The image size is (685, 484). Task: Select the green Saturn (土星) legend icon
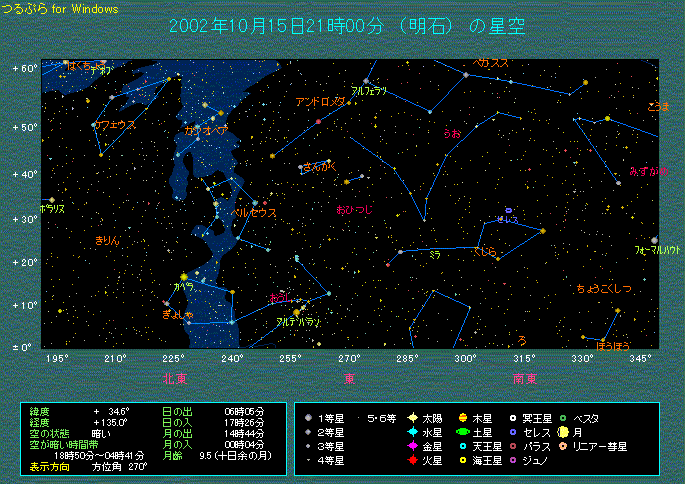(x=463, y=432)
